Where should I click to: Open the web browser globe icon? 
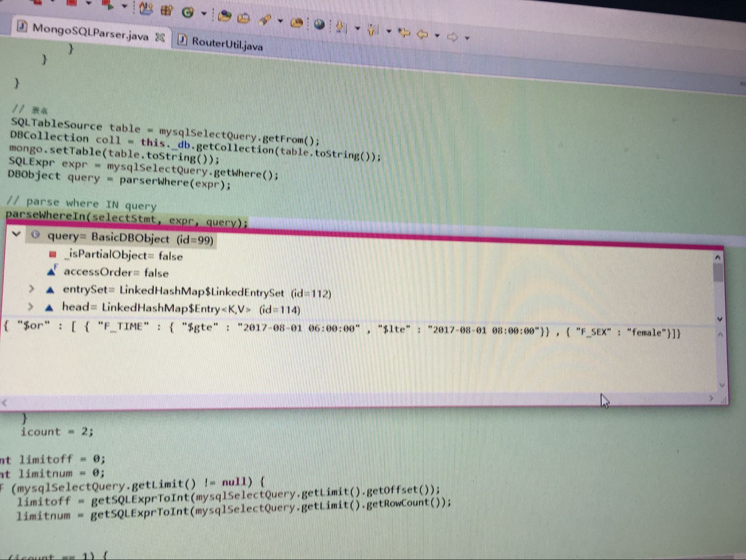click(x=319, y=24)
